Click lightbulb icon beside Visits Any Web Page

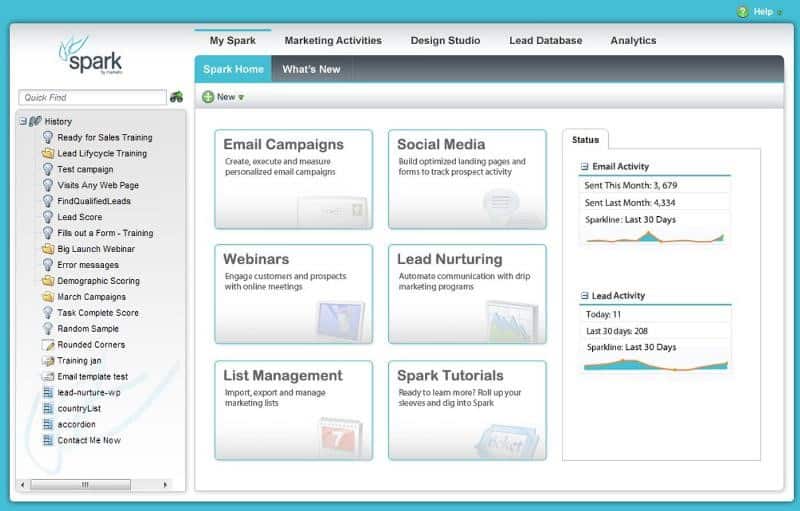click(48, 185)
